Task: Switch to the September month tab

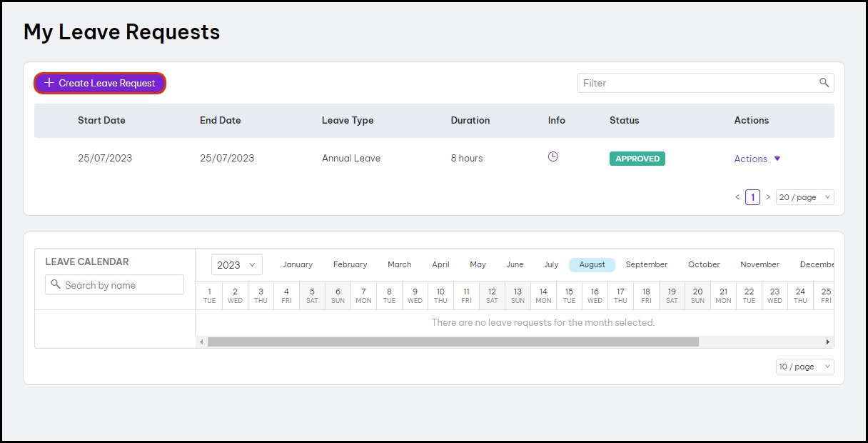Action: click(646, 264)
